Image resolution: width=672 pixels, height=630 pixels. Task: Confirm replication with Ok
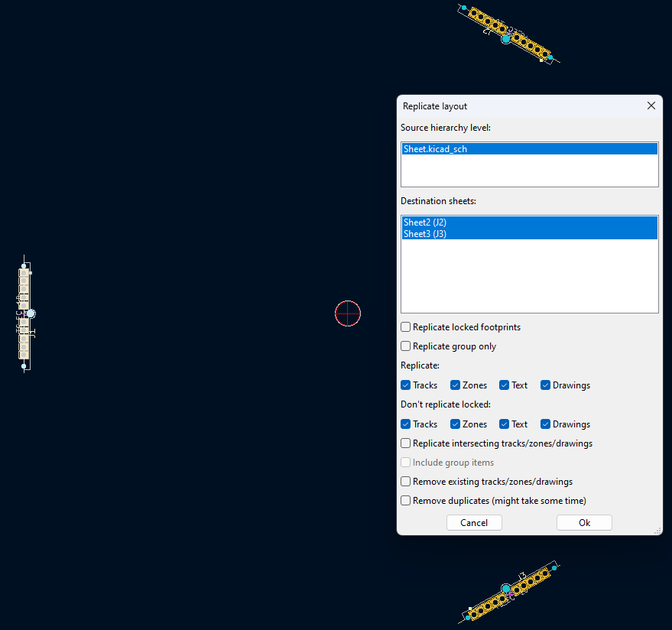[583, 522]
